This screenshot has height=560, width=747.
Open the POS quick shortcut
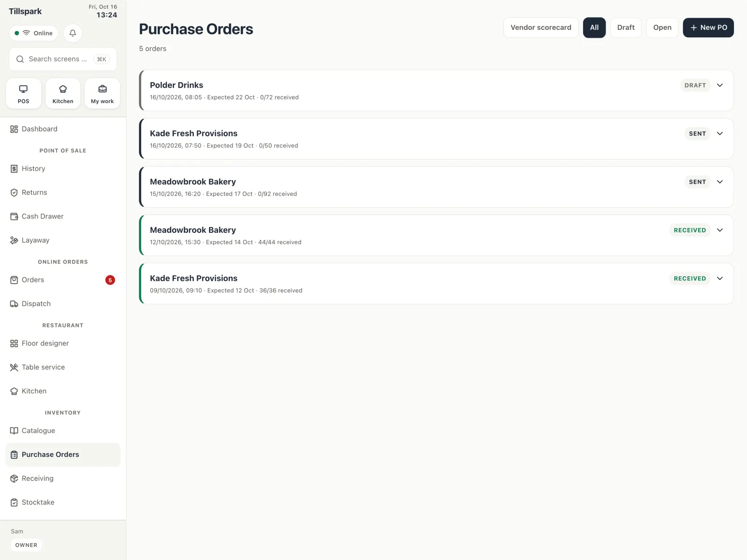(23, 93)
